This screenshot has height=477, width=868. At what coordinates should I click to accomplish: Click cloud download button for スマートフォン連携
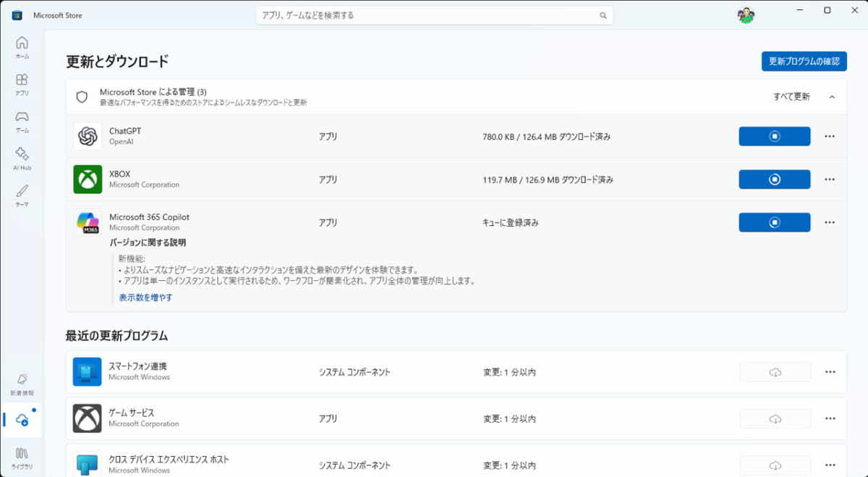point(775,372)
